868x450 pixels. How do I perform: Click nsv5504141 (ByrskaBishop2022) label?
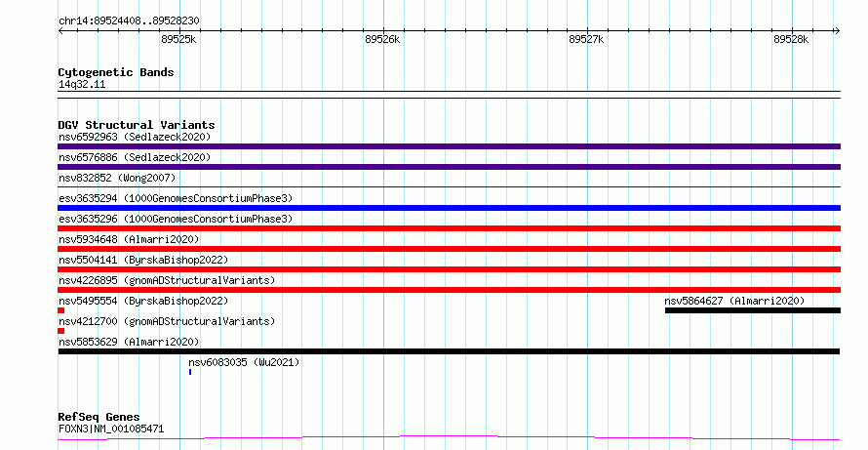pyautogui.click(x=143, y=260)
